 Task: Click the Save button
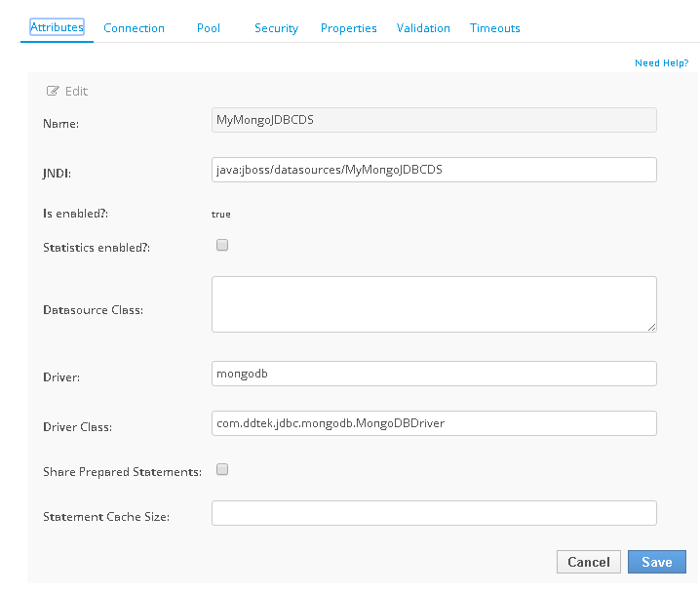tap(656, 562)
